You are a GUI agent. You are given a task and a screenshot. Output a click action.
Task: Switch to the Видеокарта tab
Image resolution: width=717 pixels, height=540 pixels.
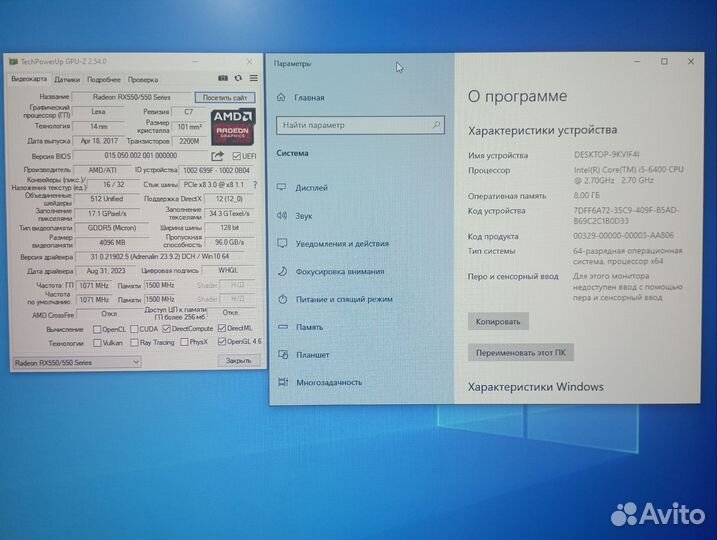pyautogui.click(x=29, y=79)
